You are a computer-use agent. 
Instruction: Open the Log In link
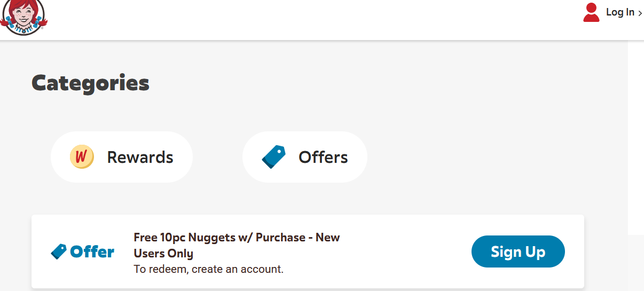coord(620,12)
